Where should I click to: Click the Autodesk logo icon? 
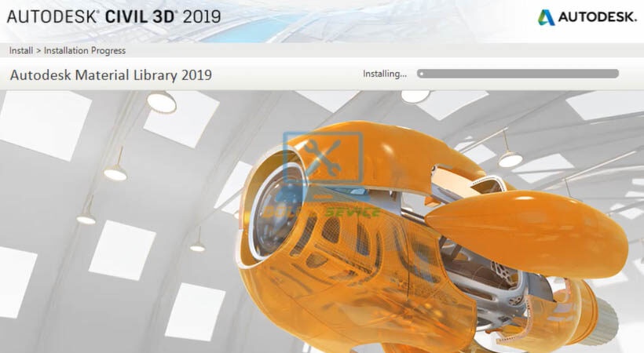click(546, 17)
